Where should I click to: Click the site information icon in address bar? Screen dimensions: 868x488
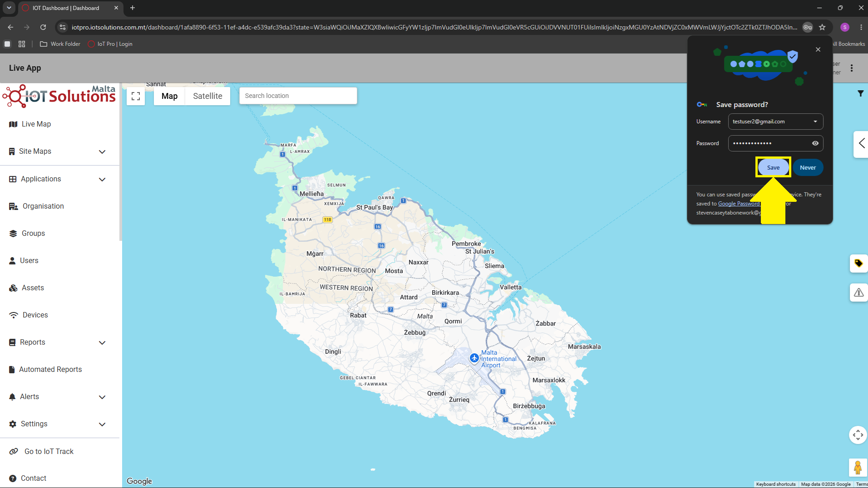[63, 27]
